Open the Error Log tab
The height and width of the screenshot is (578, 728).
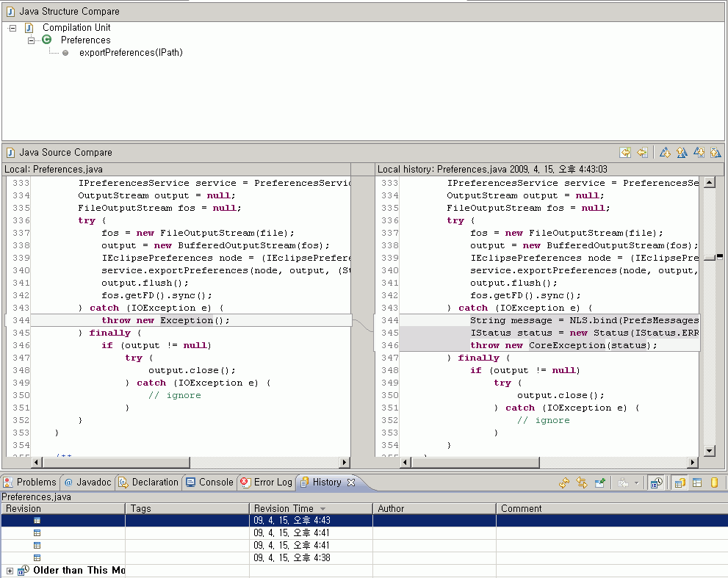coord(267,483)
